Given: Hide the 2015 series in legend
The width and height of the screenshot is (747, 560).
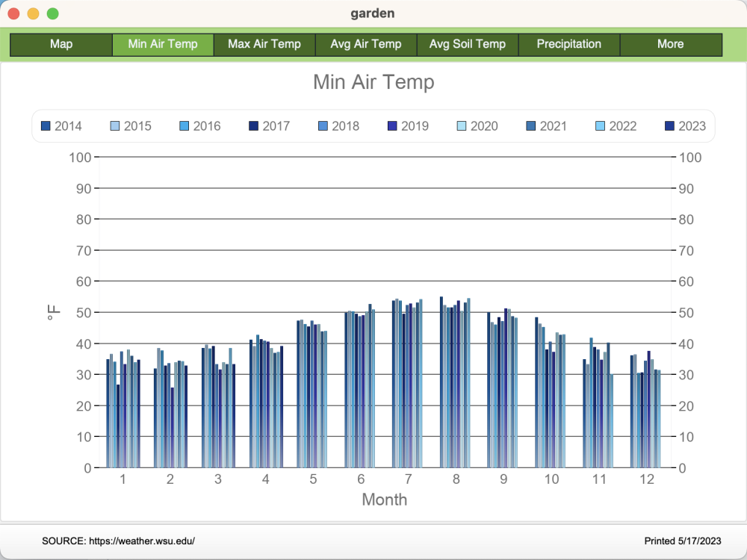Looking at the screenshot, I should click(x=131, y=126).
